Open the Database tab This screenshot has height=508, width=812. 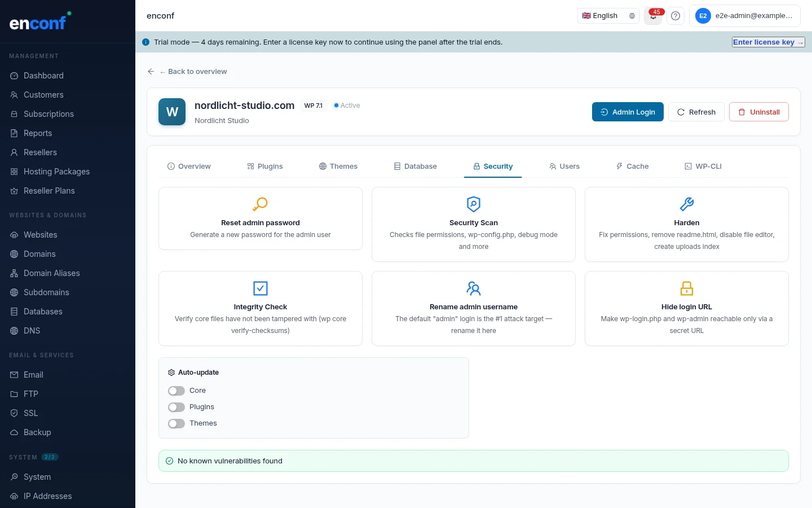point(415,167)
